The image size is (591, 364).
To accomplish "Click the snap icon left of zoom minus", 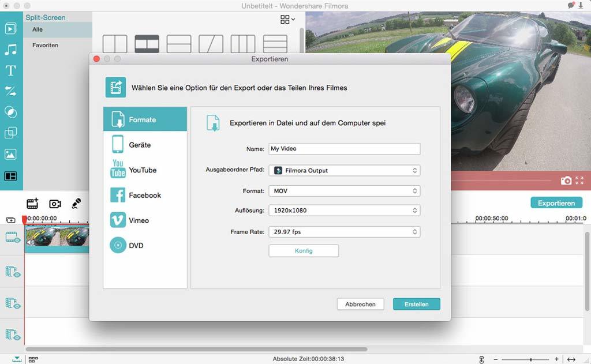I will [x=481, y=359].
